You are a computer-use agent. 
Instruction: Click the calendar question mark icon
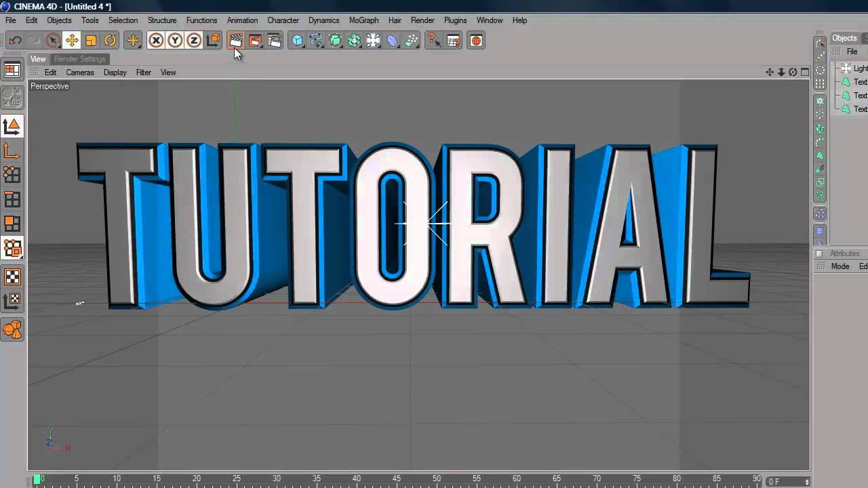click(x=453, y=41)
